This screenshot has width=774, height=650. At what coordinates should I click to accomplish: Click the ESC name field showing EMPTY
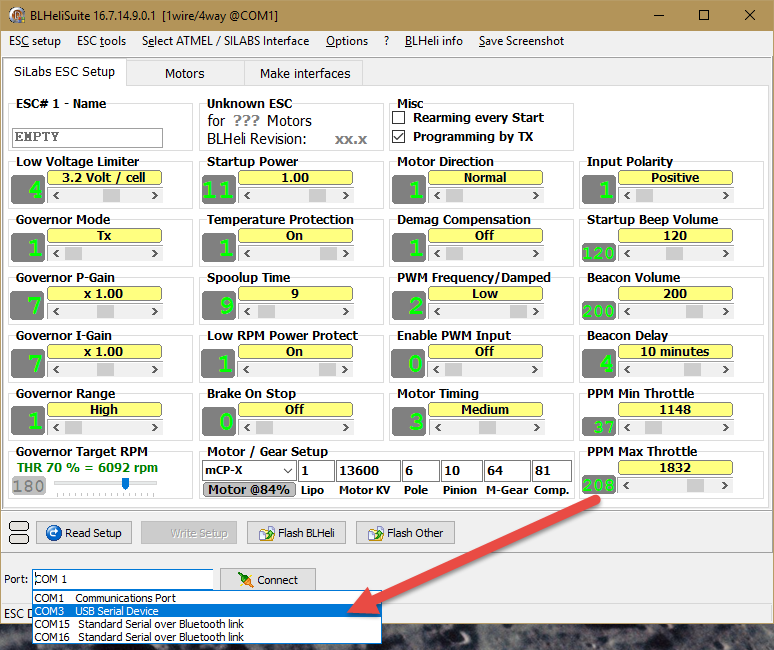click(87, 138)
